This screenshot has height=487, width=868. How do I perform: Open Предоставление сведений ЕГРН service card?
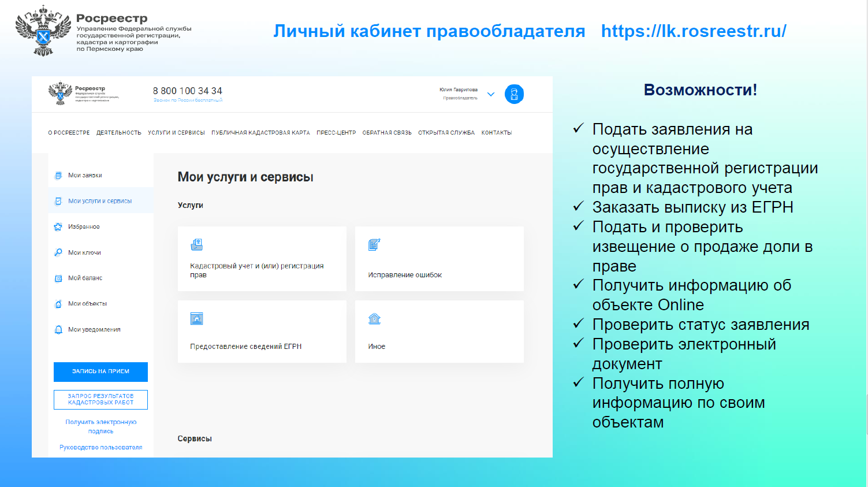point(262,332)
